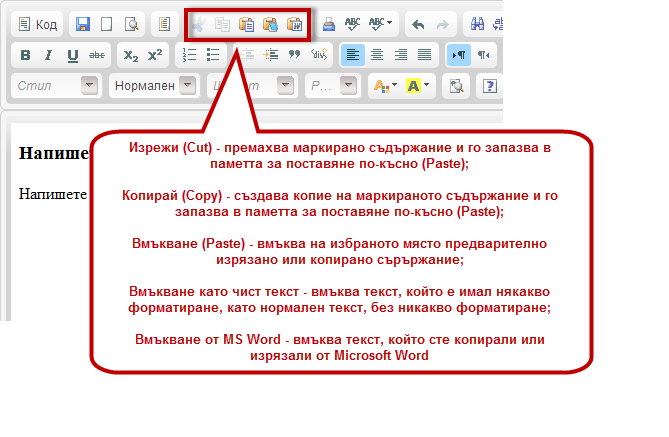This screenshot has width=669, height=437.
Task: Click the Код (Source) button
Action: point(39,24)
